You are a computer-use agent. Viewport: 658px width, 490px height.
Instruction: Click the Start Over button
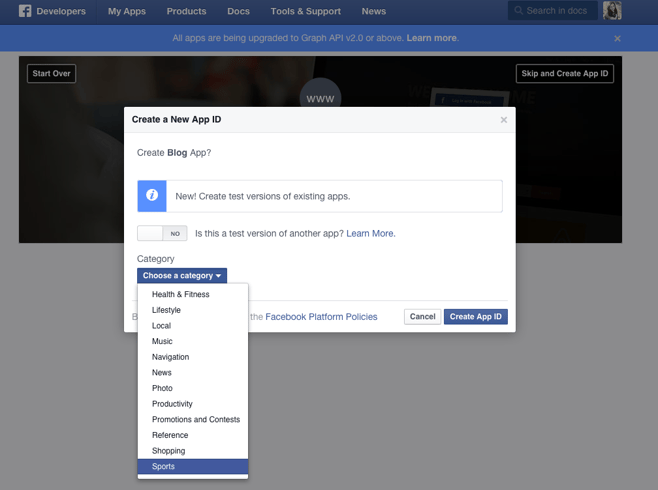[x=52, y=73]
